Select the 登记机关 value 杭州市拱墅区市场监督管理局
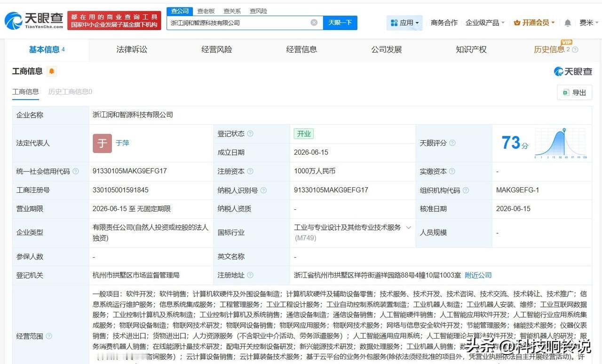602x364 pixels. [136, 275]
